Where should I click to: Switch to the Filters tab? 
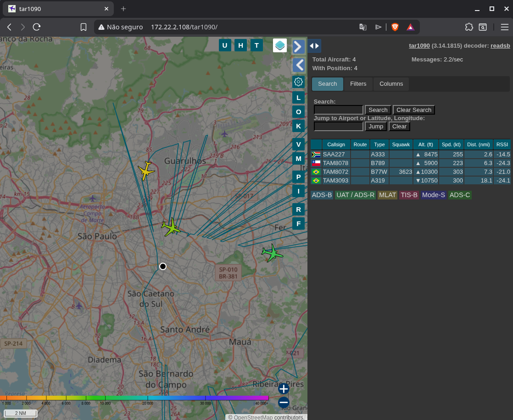point(358,83)
